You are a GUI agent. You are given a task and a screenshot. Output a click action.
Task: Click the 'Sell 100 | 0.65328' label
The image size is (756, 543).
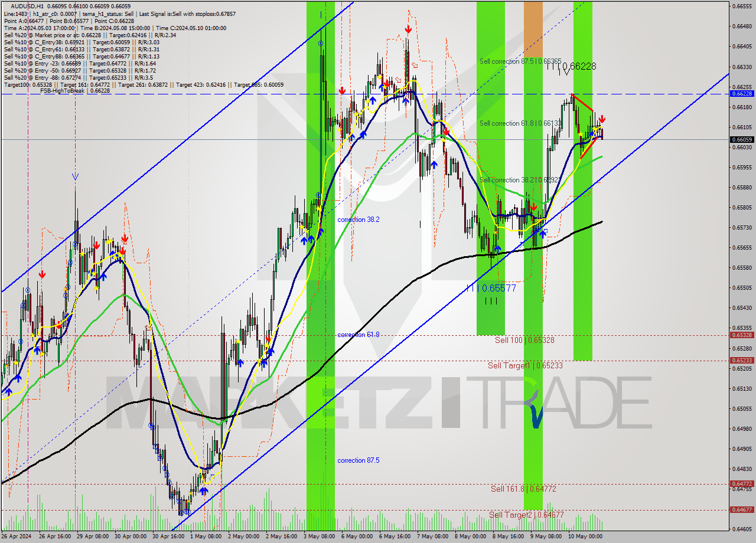pyautogui.click(x=524, y=341)
